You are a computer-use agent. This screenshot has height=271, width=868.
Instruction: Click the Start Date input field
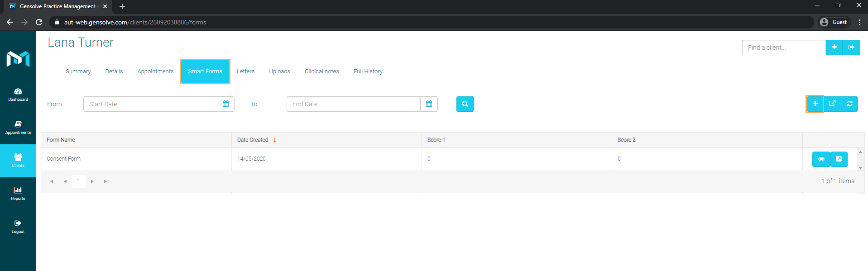[150, 104]
